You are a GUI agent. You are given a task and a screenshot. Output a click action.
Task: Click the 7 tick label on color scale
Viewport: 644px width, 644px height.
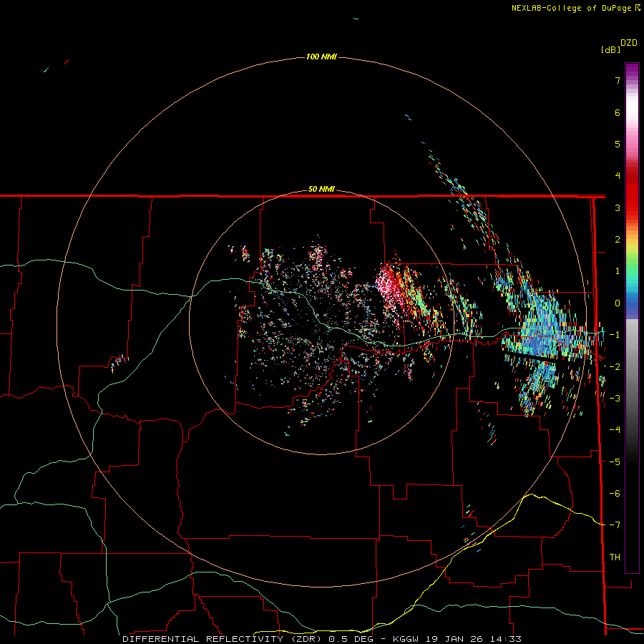pos(618,80)
